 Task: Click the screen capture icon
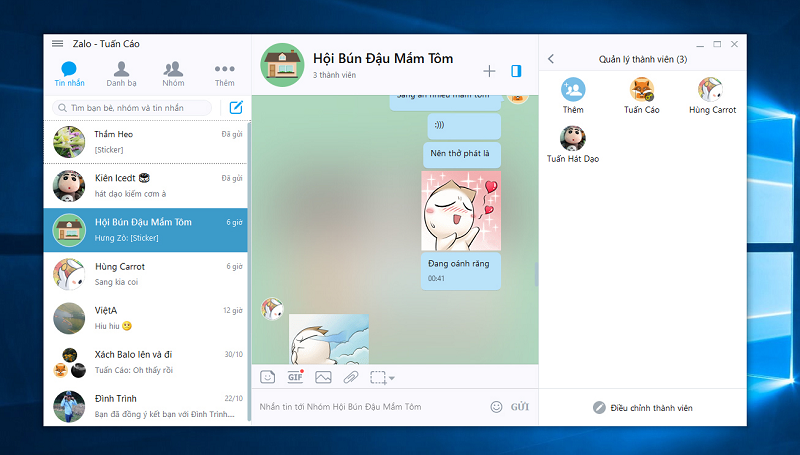coord(378,377)
